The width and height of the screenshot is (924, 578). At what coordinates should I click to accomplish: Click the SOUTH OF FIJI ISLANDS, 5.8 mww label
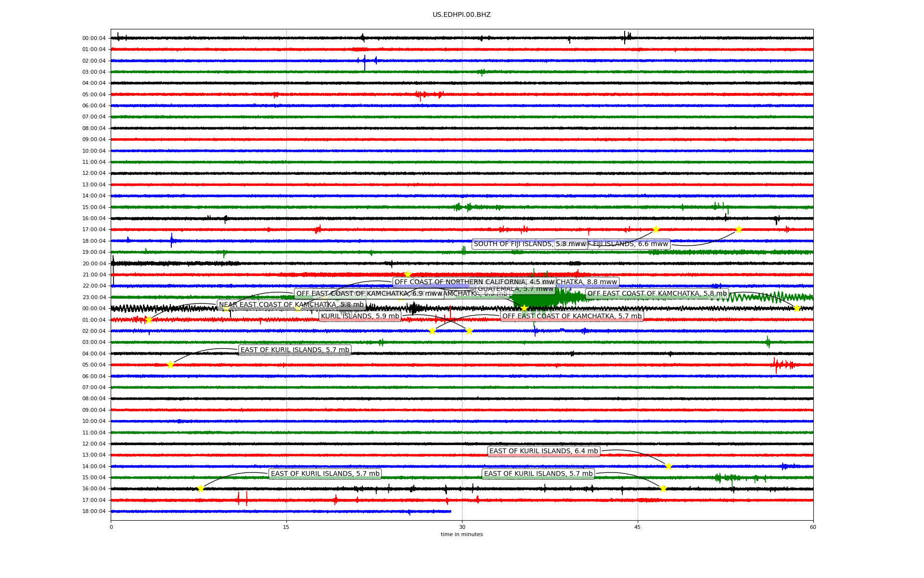(529, 244)
